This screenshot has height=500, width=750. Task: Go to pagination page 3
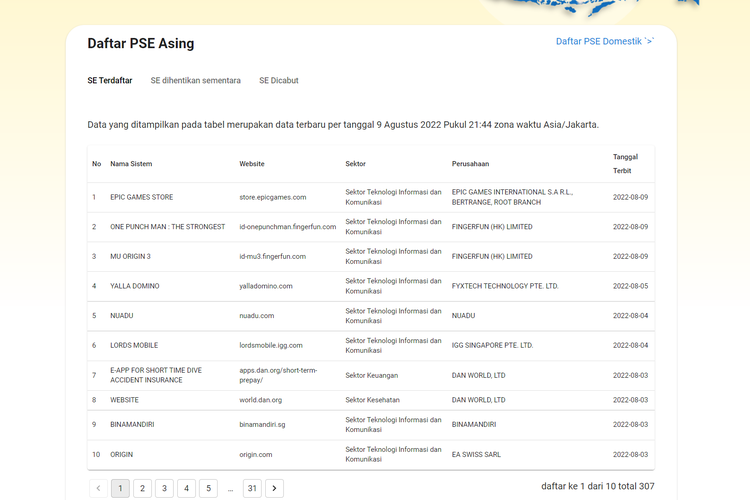[x=165, y=488]
